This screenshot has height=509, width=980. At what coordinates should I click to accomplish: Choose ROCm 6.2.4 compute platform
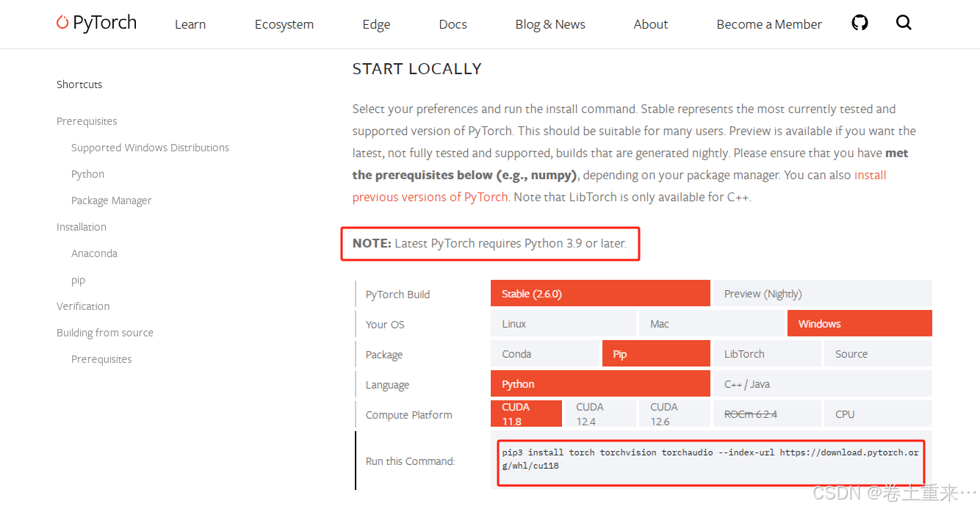(767, 414)
